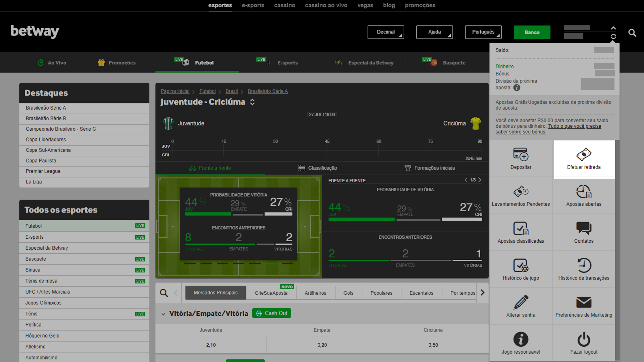Go to previous Frente a Frente page

(x=466, y=180)
